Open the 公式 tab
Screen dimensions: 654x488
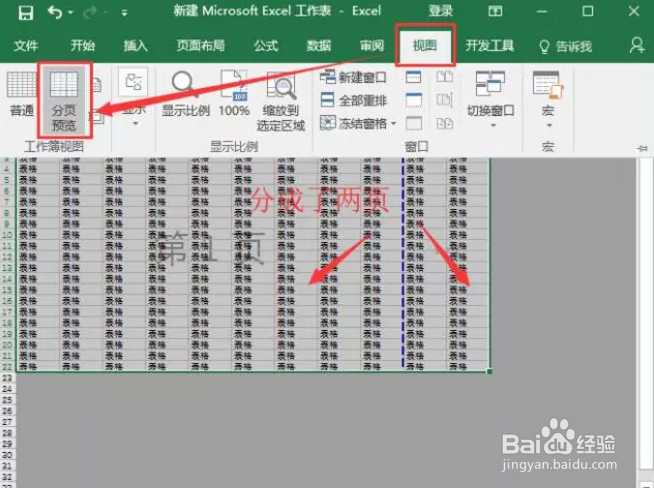point(266,45)
